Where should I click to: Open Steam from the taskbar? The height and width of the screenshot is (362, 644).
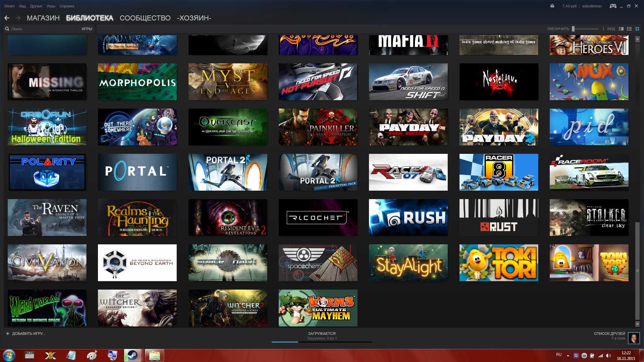coord(132,355)
